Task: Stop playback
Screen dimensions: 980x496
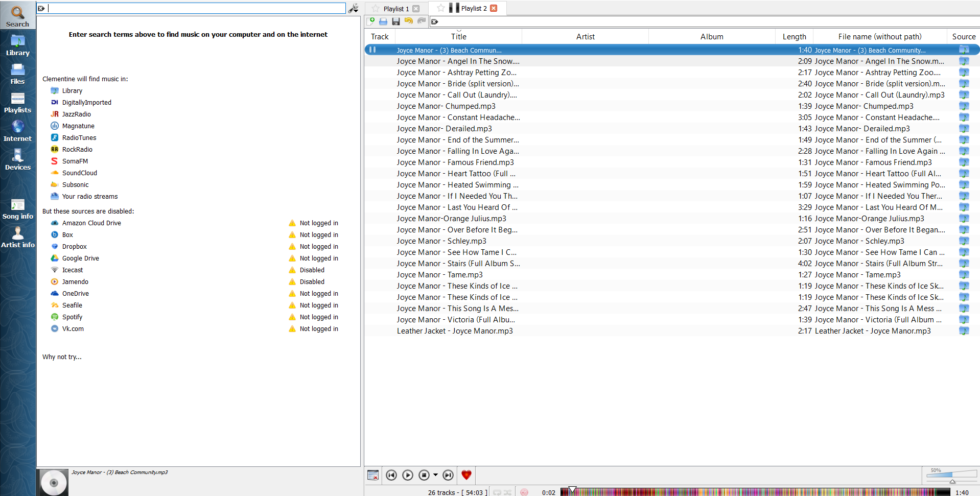Action: click(424, 475)
